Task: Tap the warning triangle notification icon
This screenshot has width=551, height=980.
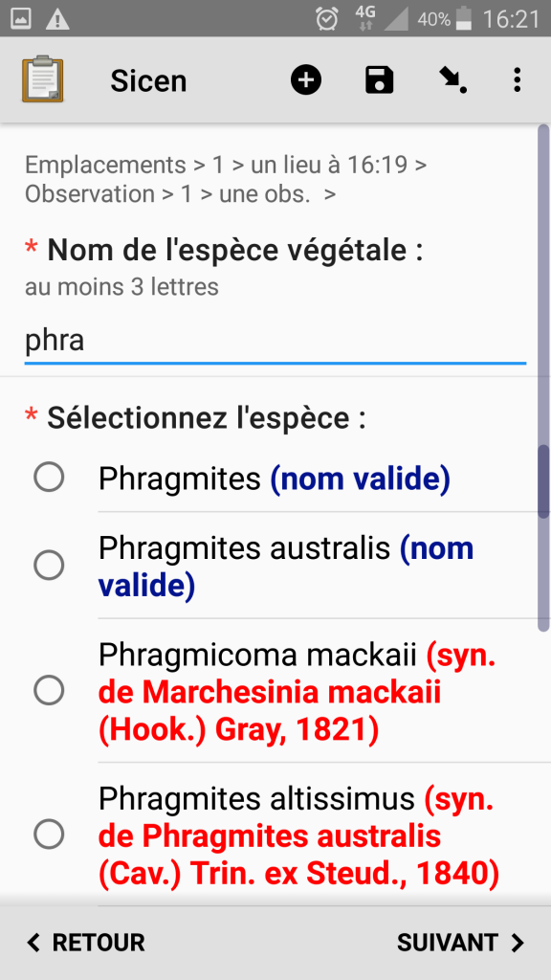Action: coord(57,19)
